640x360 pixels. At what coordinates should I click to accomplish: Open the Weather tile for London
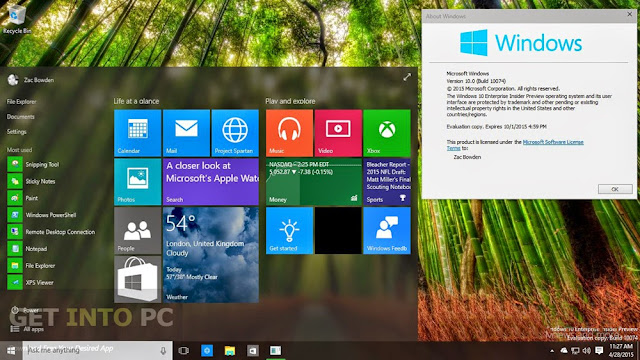(211, 255)
